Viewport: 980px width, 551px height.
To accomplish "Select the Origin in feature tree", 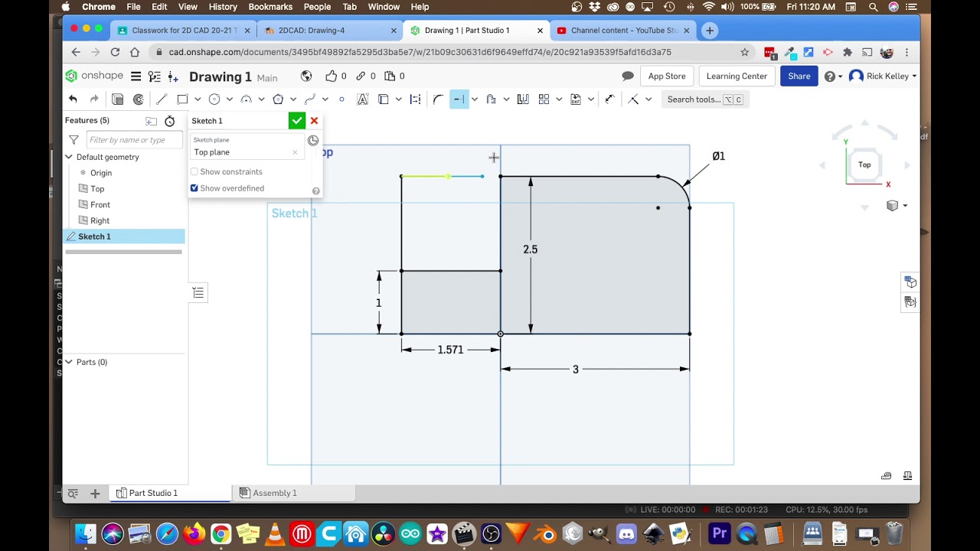I will tap(101, 173).
